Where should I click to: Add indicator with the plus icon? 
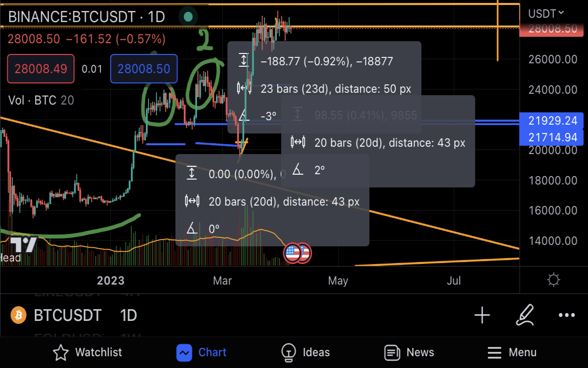(x=482, y=315)
